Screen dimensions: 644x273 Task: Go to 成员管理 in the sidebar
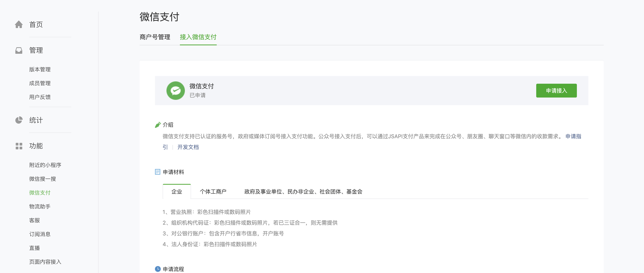pos(40,83)
